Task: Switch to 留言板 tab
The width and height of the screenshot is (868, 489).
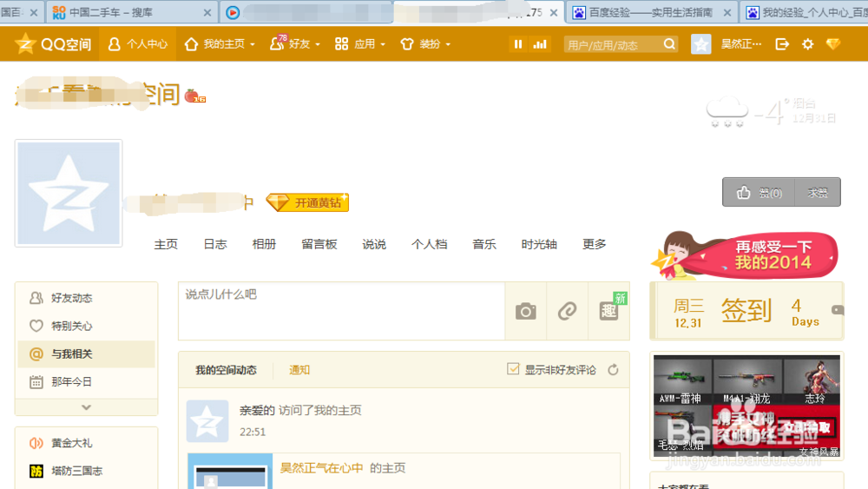Action: point(319,244)
